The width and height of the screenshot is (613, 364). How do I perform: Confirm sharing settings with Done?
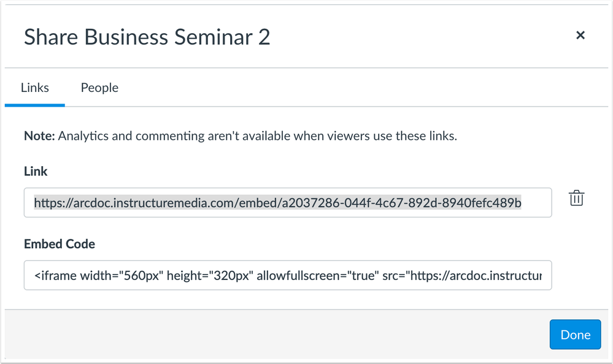574,334
